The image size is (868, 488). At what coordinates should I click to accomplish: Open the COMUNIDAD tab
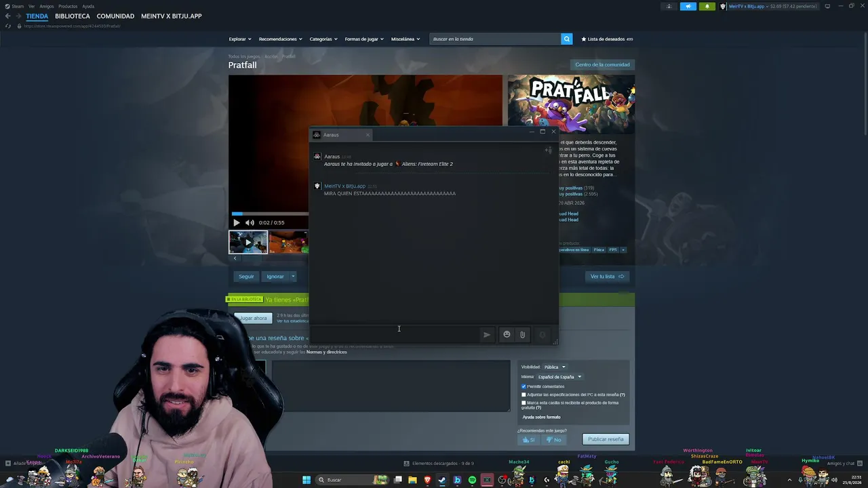115,16
